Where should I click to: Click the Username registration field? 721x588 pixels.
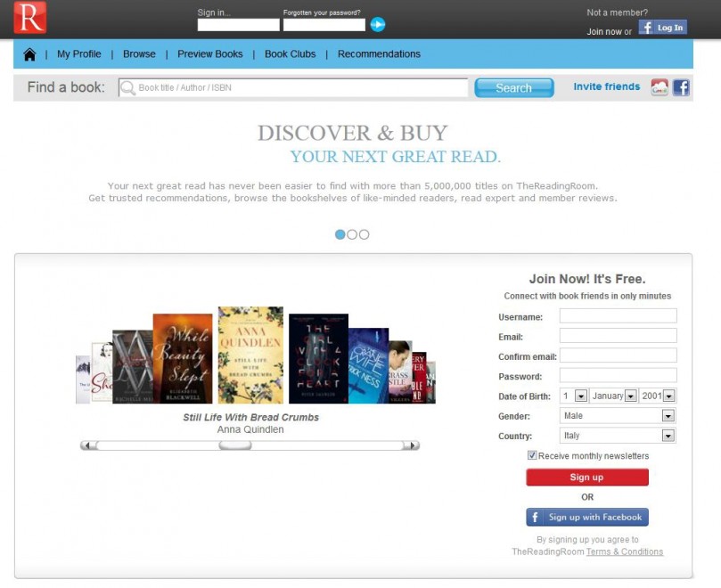[x=618, y=316]
